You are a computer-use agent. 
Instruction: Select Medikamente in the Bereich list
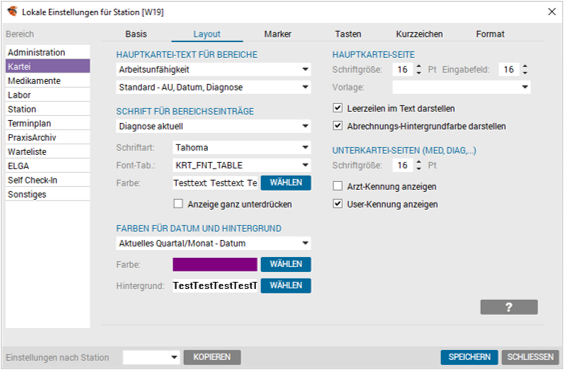point(48,81)
